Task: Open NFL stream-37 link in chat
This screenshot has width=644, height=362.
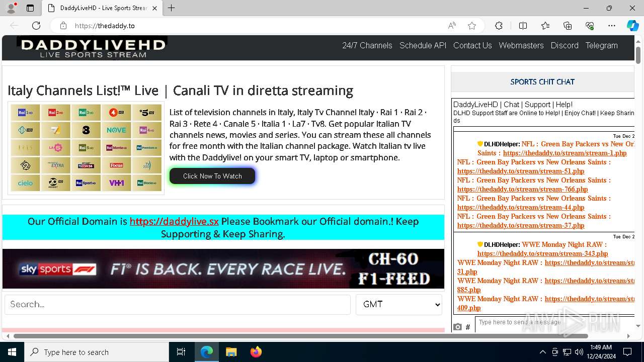Action: (x=521, y=225)
